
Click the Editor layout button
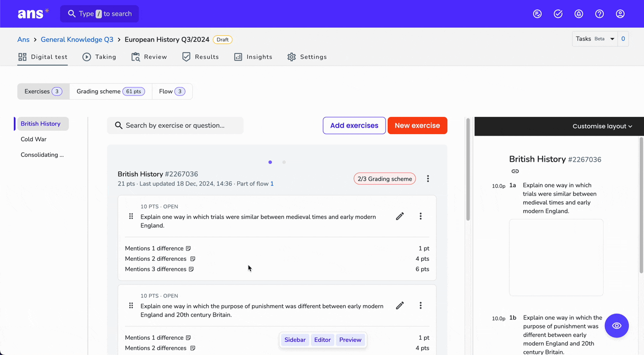(x=322, y=340)
